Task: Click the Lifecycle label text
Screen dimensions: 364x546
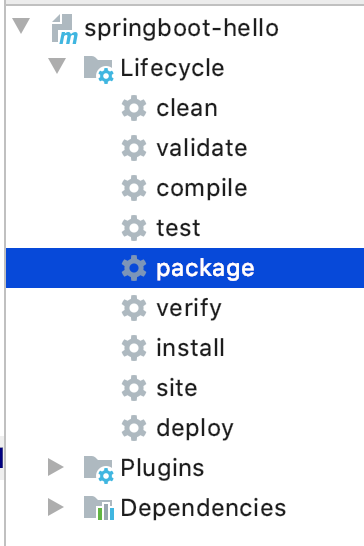Action: coord(172,68)
